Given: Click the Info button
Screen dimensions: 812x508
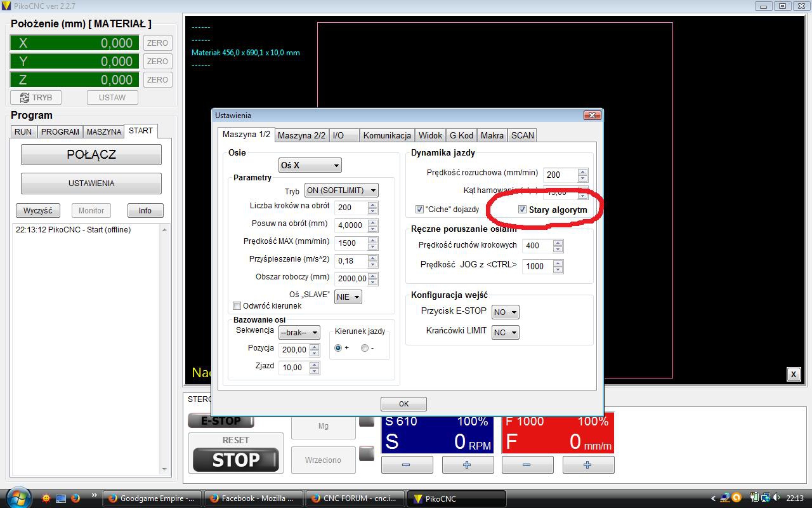Looking at the screenshot, I should click(x=145, y=210).
